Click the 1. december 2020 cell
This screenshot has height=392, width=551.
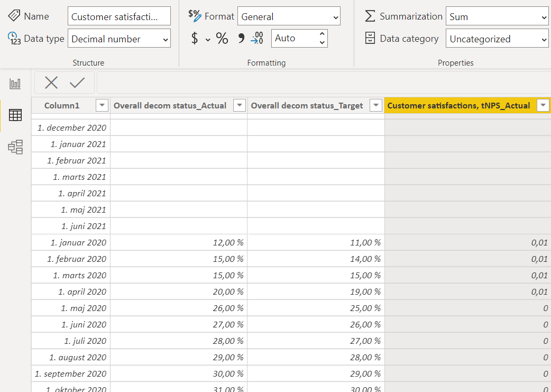point(71,127)
